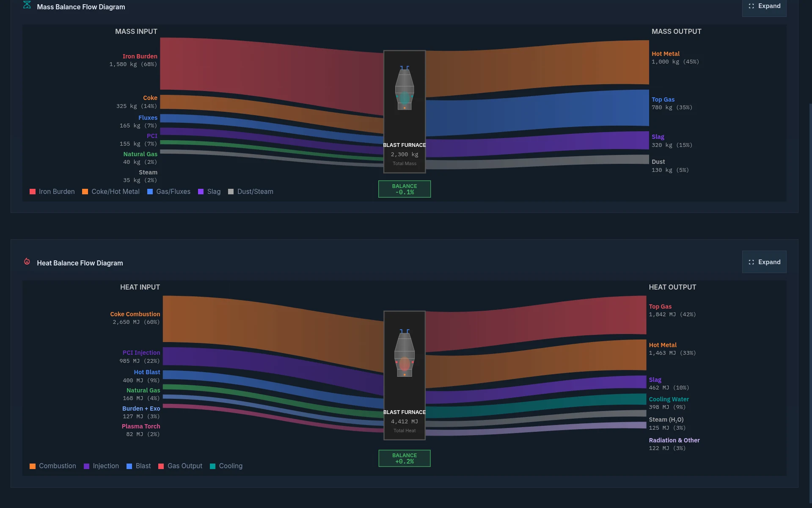Image resolution: width=812 pixels, height=508 pixels.
Task: Click the expand arrows icon on mass diagram
Action: [751, 6]
